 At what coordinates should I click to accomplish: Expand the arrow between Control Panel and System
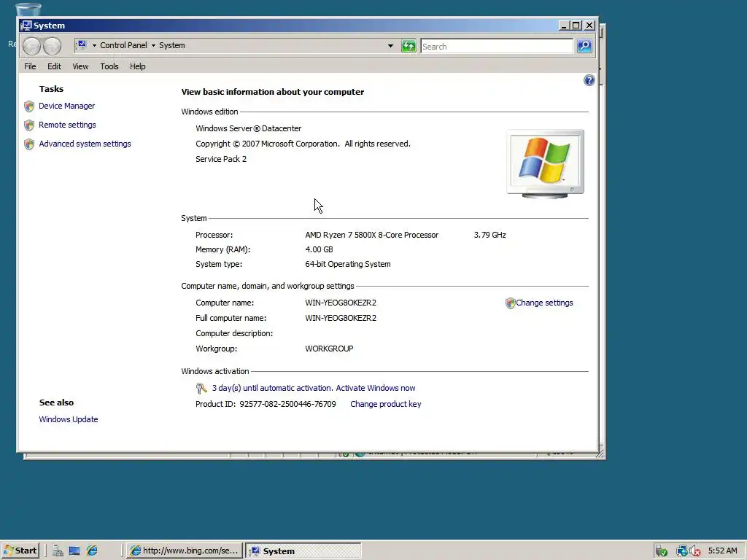pos(153,46)
